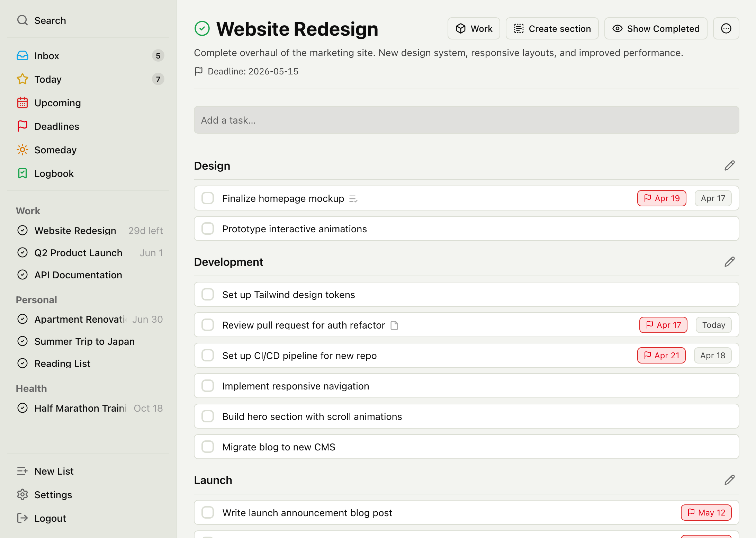Screen dimensions: 756x538
Task: Edit the Development section with pencil icon
Action: [x=730, y=262]
